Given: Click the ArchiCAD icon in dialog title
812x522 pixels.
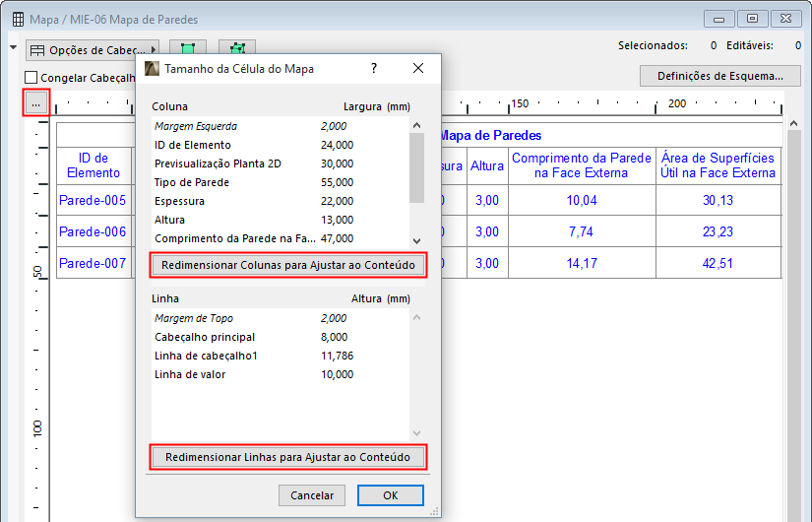Looking at the screenshot, I should [x=152, y=68].
